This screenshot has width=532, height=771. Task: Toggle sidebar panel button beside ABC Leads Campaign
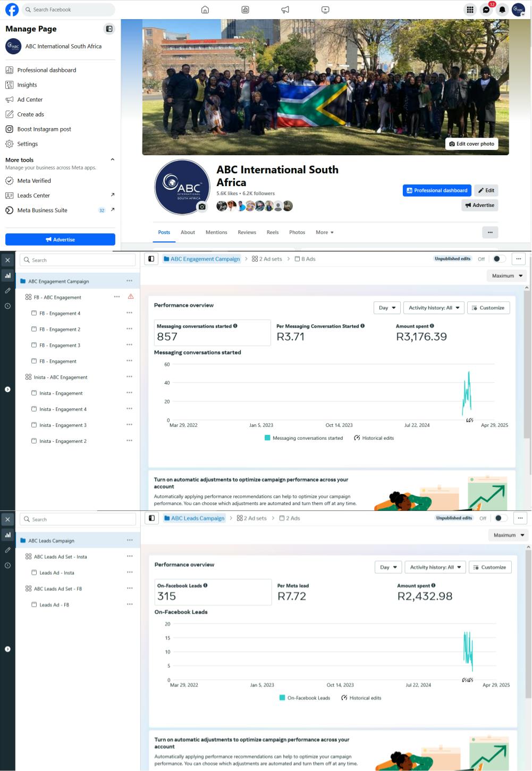[151, 518]
